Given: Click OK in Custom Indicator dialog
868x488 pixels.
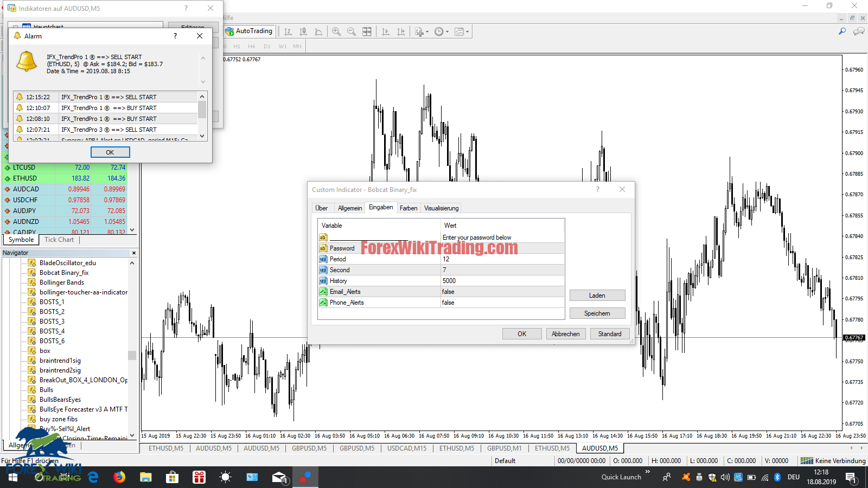Looking at the screenshot, I should [522, 334].
